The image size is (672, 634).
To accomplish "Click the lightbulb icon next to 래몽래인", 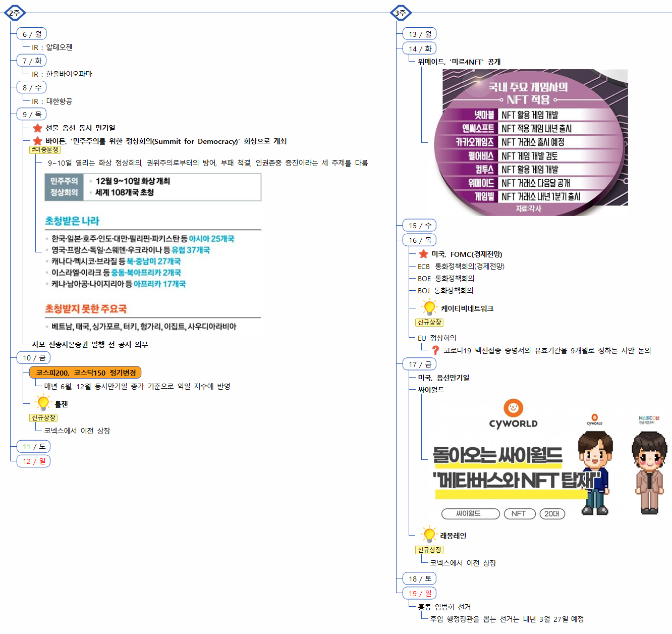I will [x=429, y=534].
